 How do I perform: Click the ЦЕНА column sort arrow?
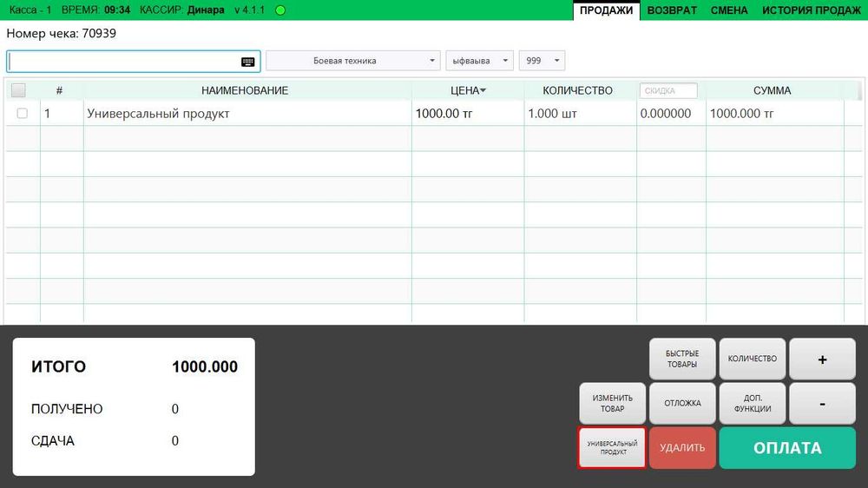click(483, 90)
